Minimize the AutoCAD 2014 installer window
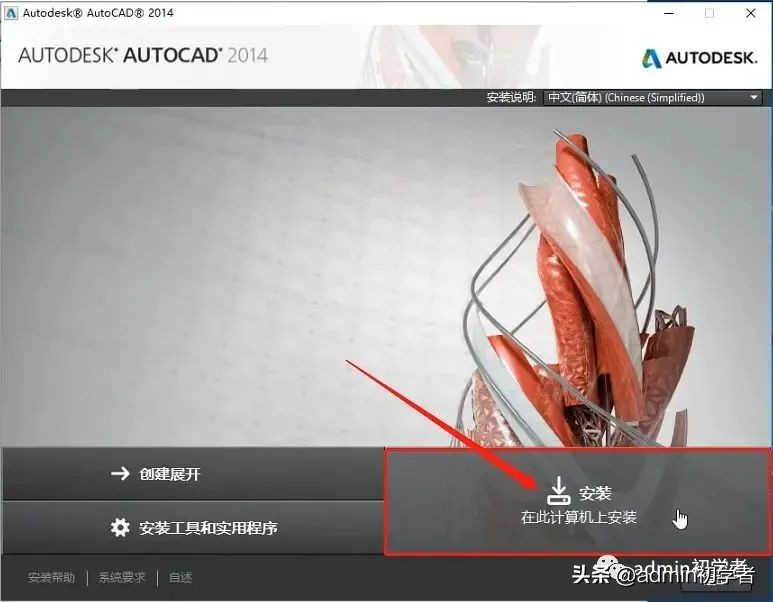The image size is (773, 602). coord(669,13)
